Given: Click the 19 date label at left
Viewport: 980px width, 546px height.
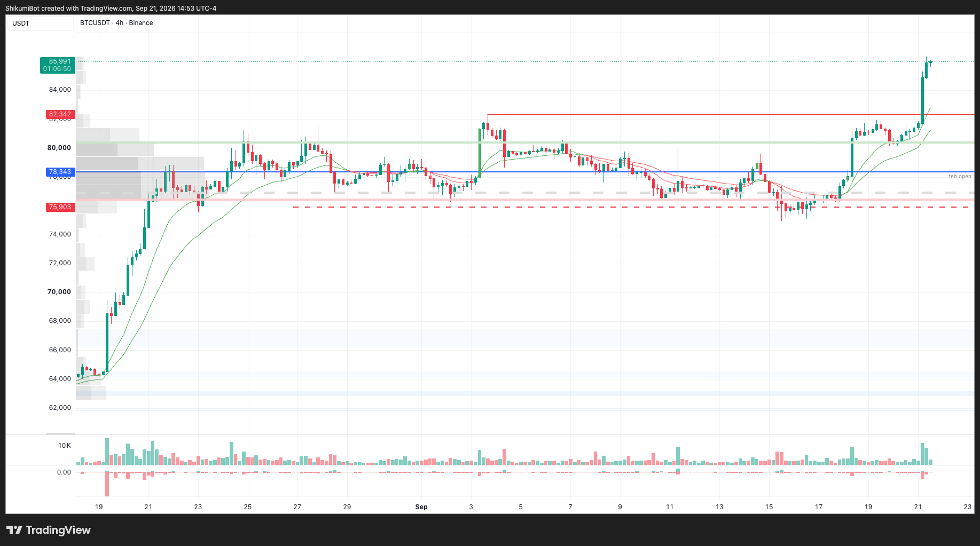Looking at the screenshot, I should point(99,507).
